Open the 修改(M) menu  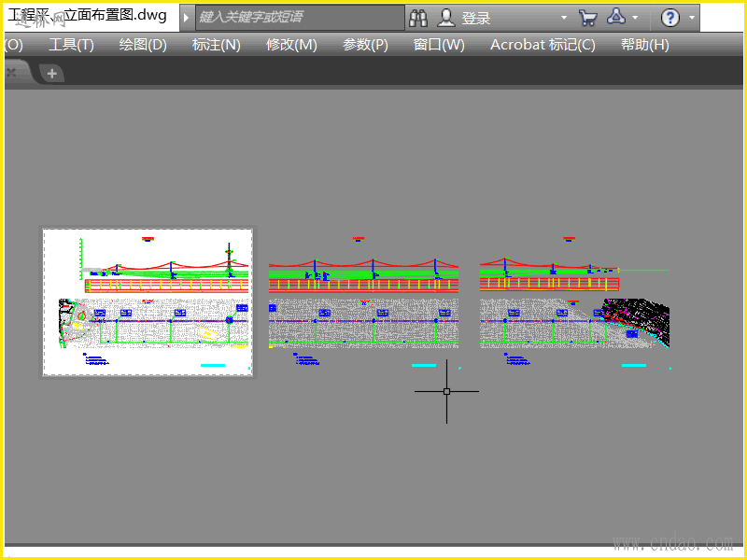[291, 45]
